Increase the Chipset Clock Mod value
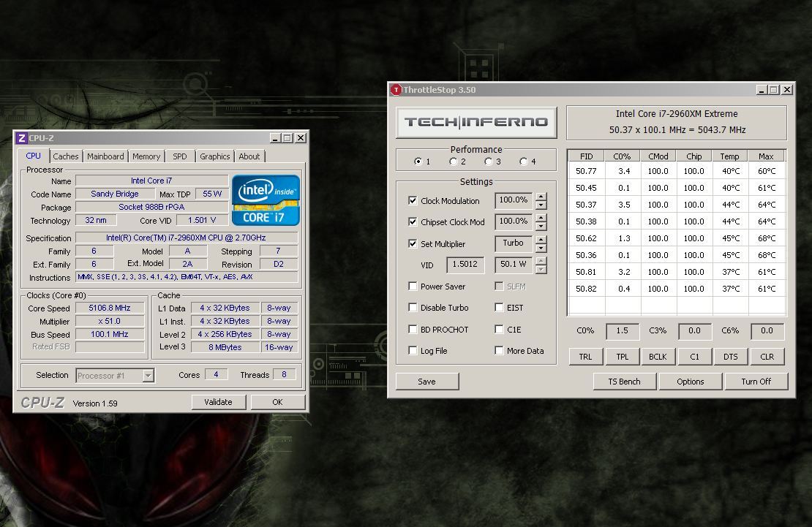The image size is (812, 527). coord(541,218)
